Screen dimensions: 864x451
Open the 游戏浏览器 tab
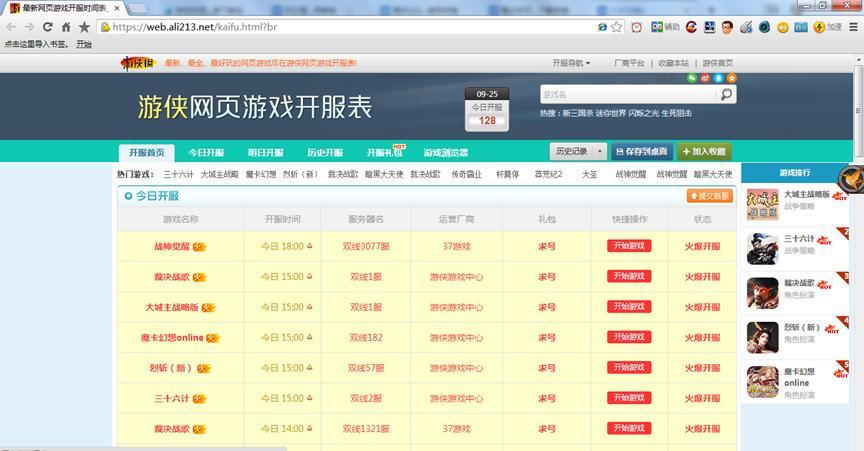point(445,153)
